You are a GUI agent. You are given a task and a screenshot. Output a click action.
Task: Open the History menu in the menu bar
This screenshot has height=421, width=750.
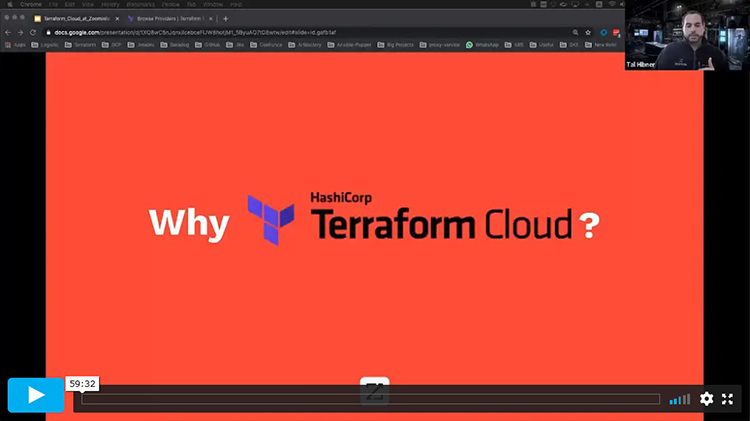tap(109, 5)
